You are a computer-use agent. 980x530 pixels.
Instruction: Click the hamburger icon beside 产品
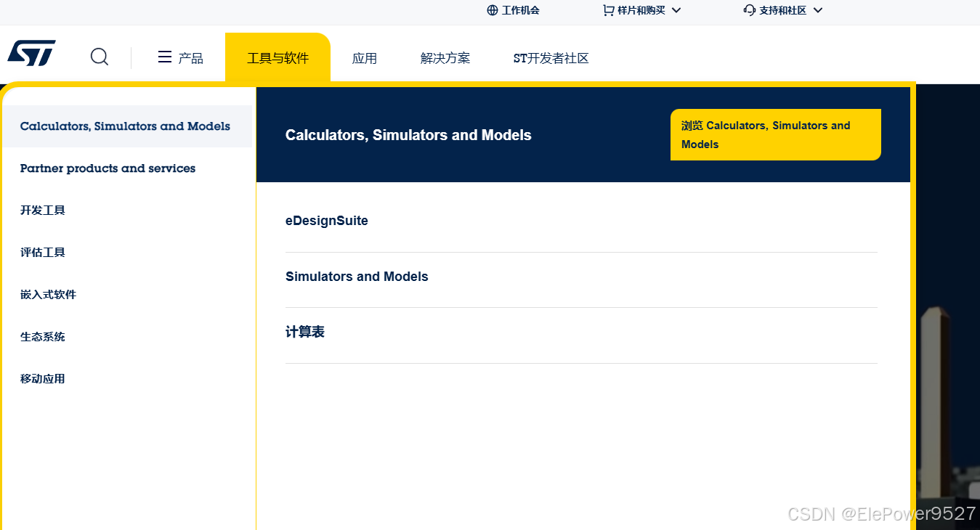tap(165, 57)
